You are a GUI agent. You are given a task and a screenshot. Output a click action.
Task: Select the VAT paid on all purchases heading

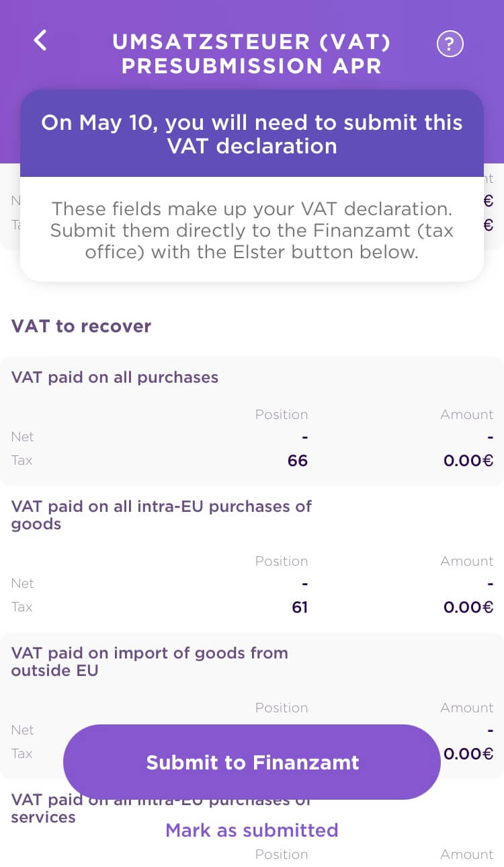click(115, 377)
